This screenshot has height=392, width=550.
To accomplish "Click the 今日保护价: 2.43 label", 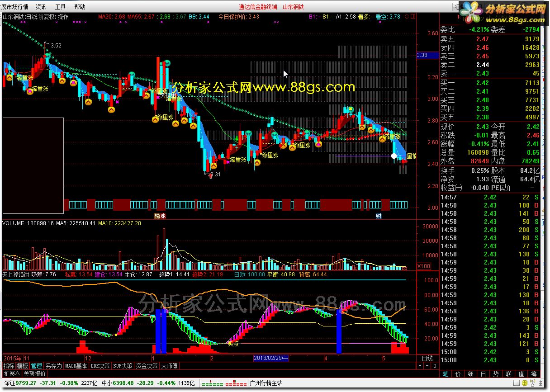I will (238, 17).
